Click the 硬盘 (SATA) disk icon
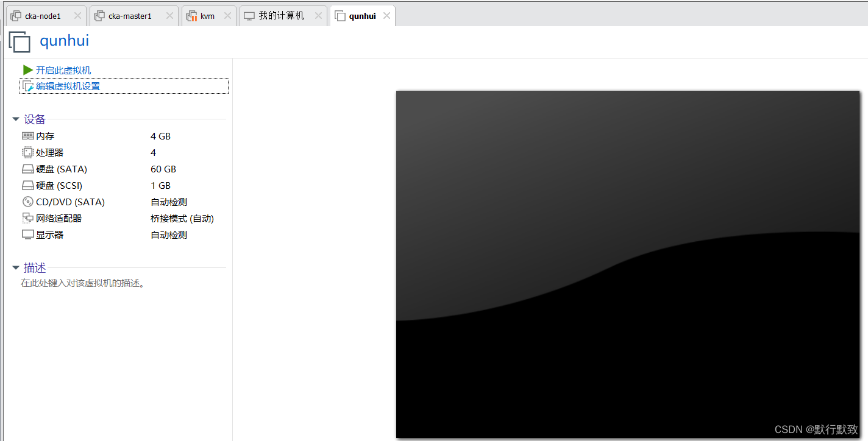The width and height of the screenshot is (868, 441). coord(28,169)
